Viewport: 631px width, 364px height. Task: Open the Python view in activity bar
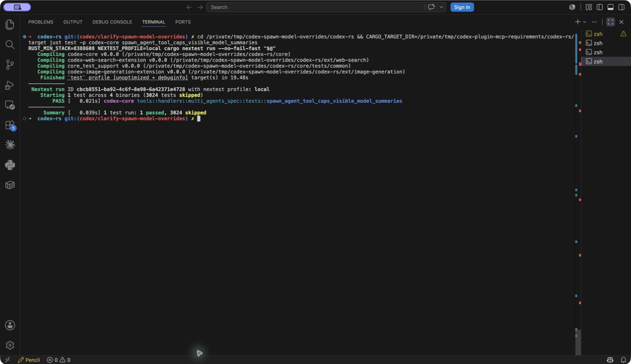(9, 165)
